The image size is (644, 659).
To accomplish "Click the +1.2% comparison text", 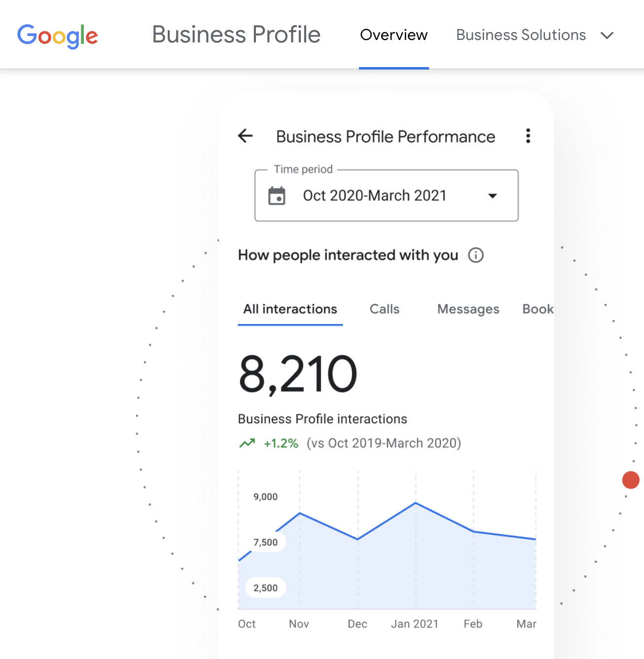I will [x=280, y=442].
